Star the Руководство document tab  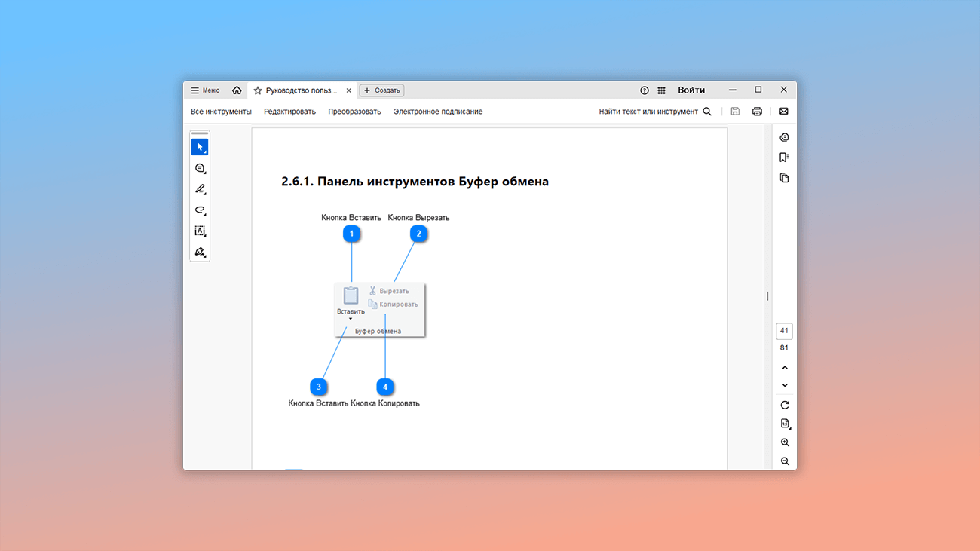[x=258, y=90]
